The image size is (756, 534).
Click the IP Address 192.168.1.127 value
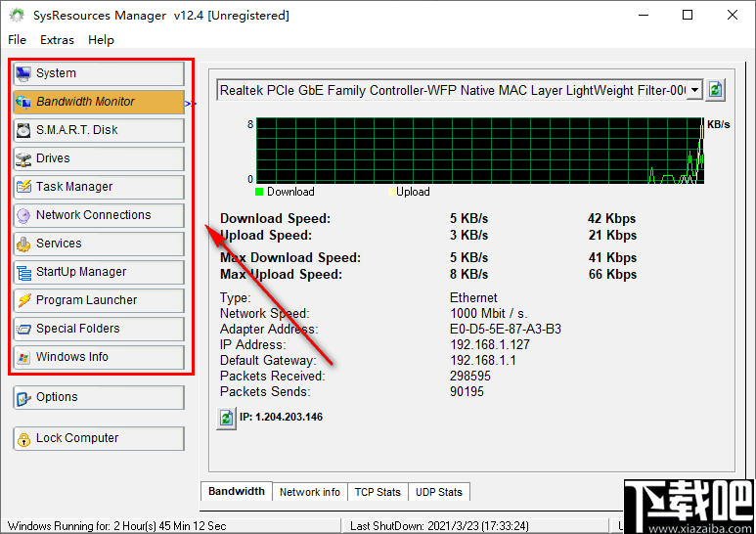pyautogui.click(x=490, y=344)
